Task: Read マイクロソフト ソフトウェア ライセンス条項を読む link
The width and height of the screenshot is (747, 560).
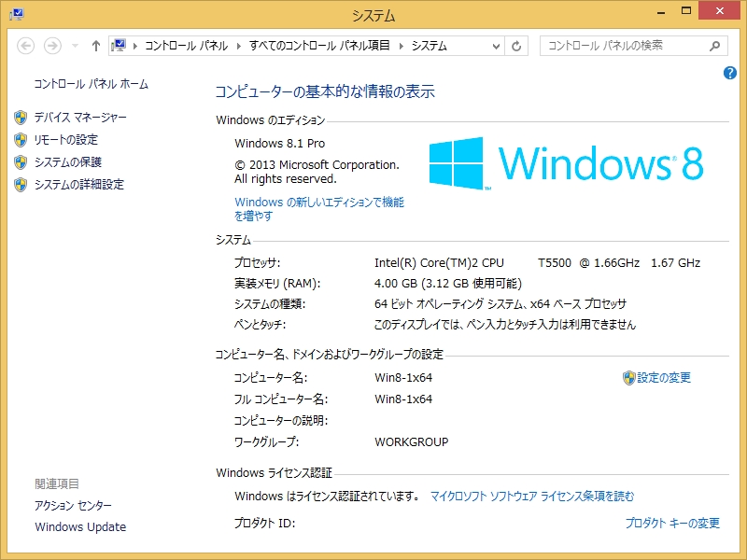Action: (532, 497)
